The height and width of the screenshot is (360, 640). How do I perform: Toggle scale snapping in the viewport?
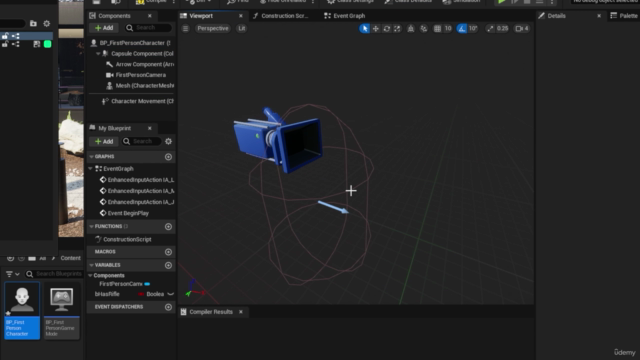[x=490, y=29]
